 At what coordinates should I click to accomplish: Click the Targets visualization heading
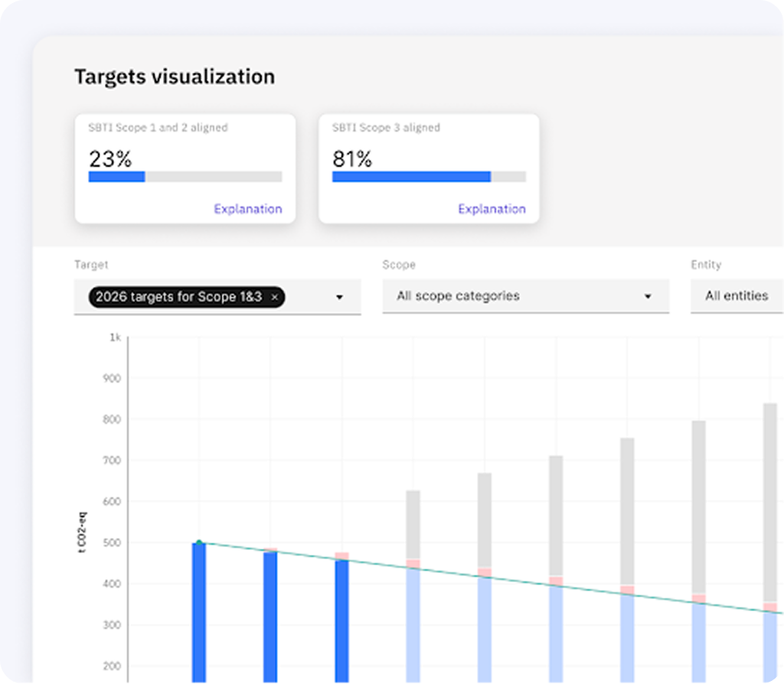175,77
